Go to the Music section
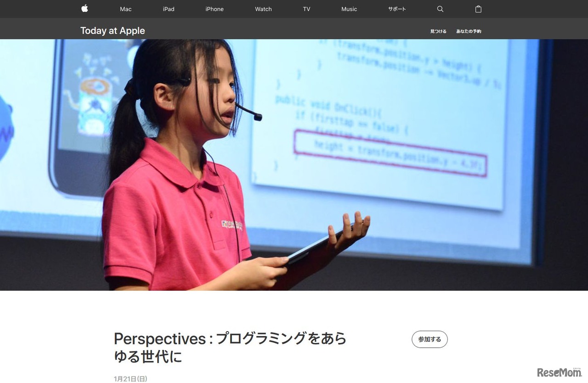The image size is (588, 383). [349, 9]
